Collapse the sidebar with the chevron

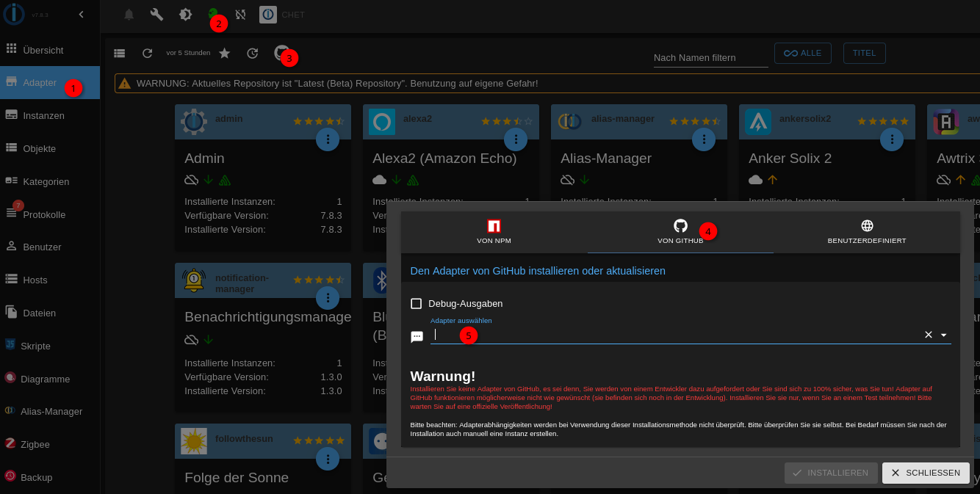pos(82,14)
